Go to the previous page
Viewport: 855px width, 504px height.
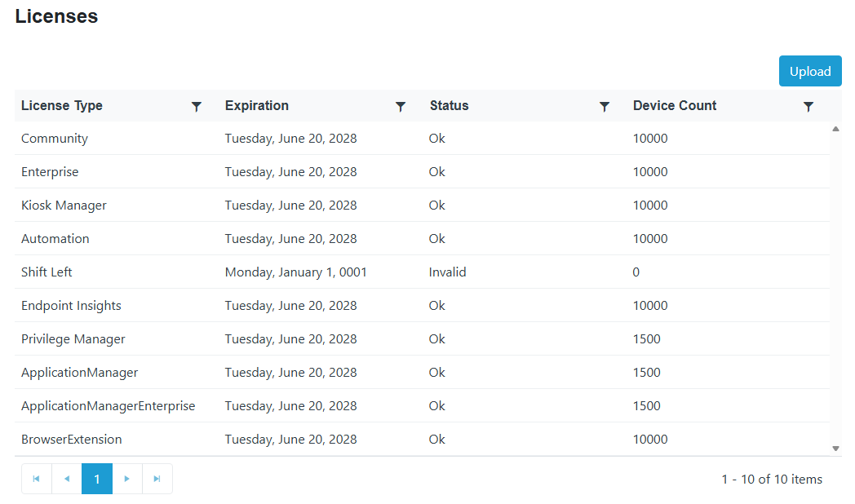pyautogui.click(x=67, y=479)
